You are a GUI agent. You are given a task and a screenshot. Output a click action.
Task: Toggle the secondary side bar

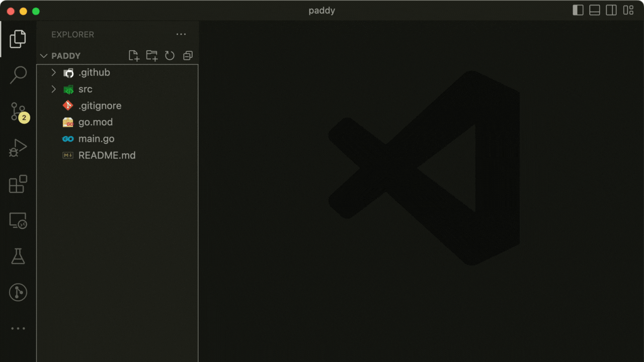[611, 11]
